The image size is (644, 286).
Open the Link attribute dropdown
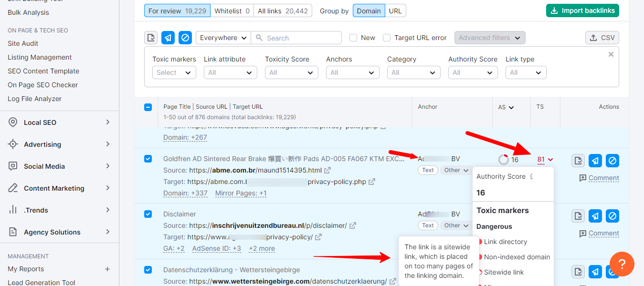point(231,72)
